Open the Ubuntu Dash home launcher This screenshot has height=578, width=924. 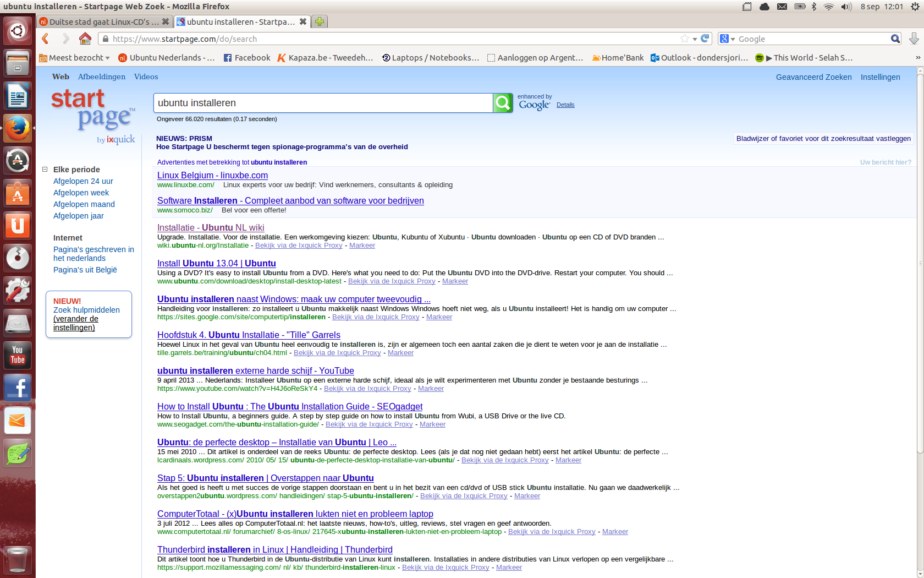tap(18, 31)
